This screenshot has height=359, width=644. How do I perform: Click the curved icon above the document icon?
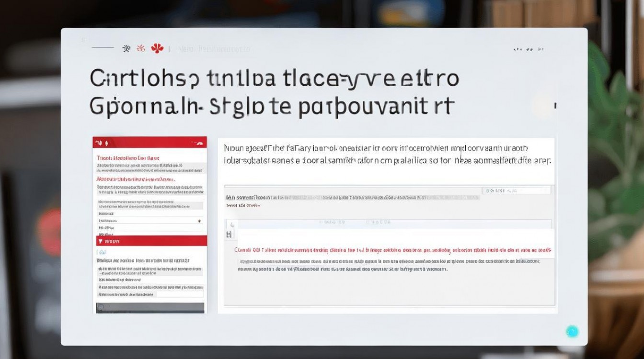[232, 224]
